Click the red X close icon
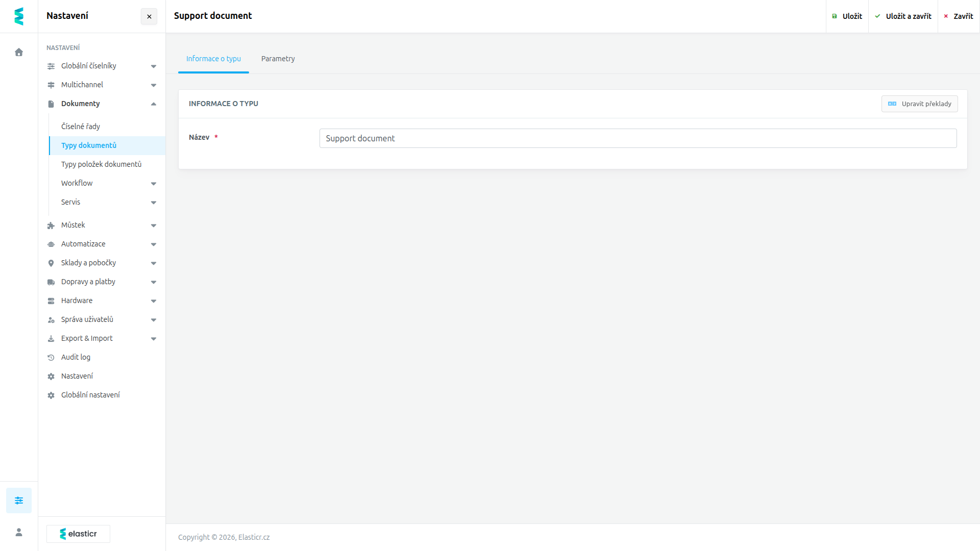The image size is (980, 551). (946, 16)
